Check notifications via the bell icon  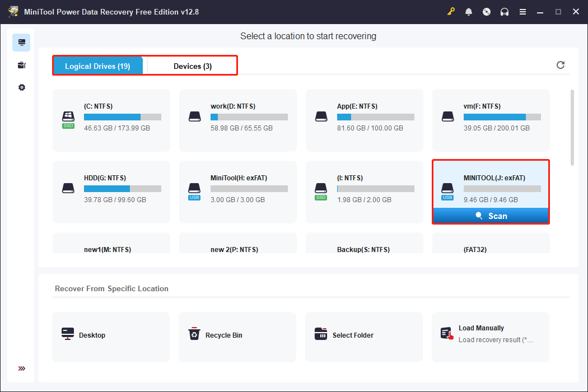[x=469, y=11]
